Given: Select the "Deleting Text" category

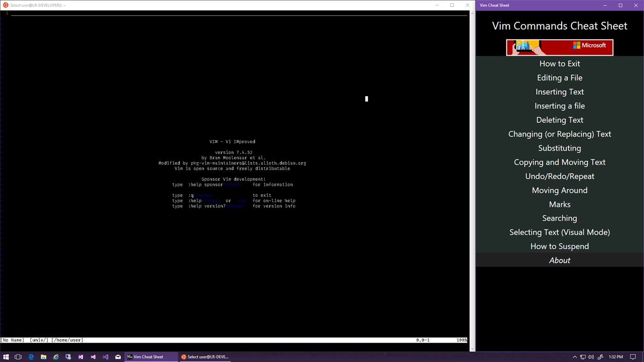Looking at the screenshot, I should 559,120.
